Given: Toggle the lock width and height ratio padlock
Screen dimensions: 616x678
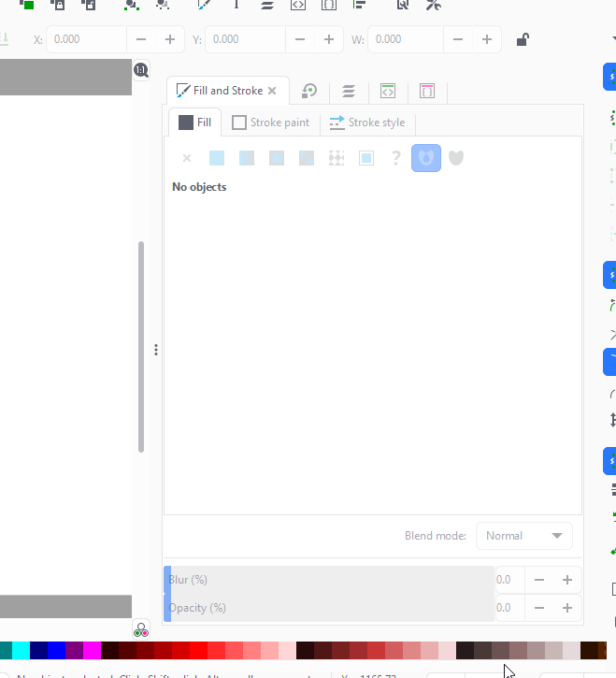Looking at the screenshot, I should pos(523,39).
